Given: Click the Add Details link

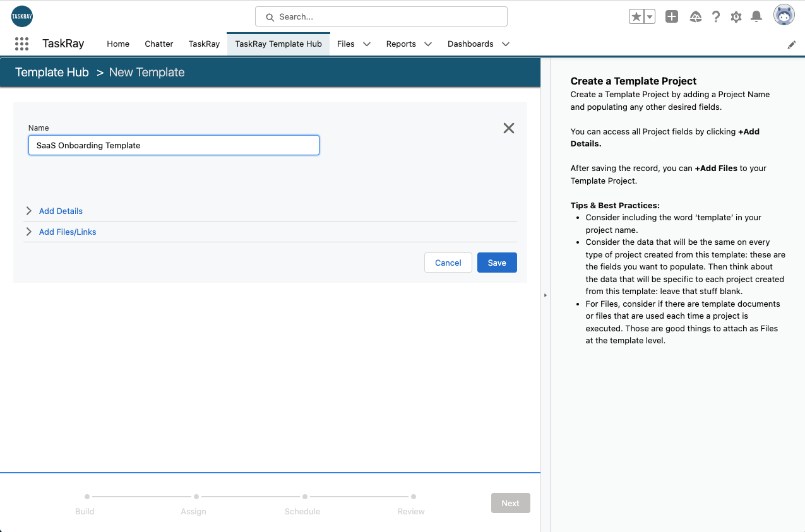Looking at the screenshot, I should 61,211.
